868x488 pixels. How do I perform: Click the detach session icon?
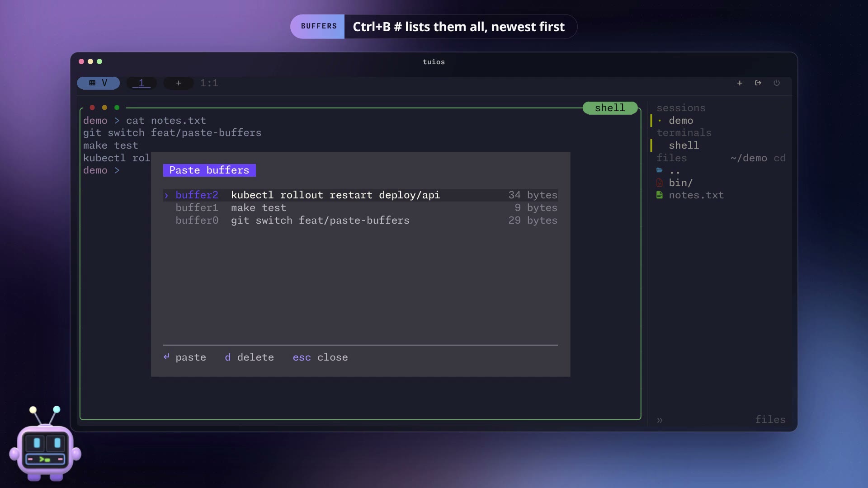(758, 83)
